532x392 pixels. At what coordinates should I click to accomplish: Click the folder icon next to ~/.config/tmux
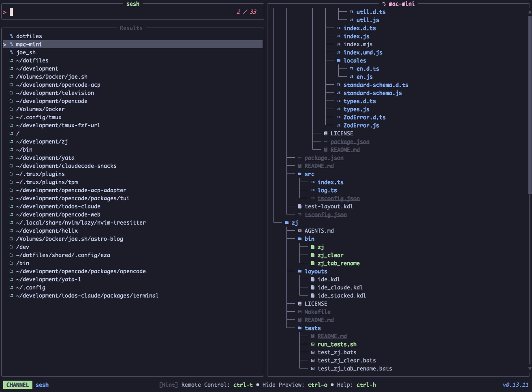11,117
